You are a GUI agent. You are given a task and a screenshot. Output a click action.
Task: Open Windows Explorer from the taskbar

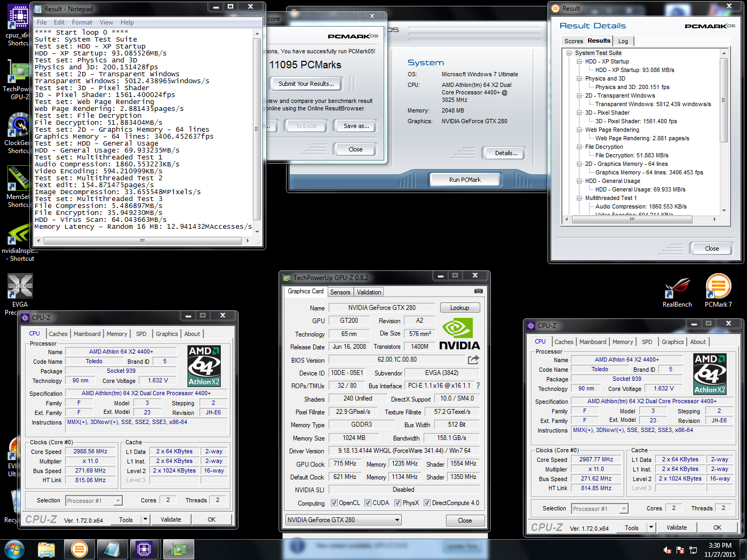point(46,549)
